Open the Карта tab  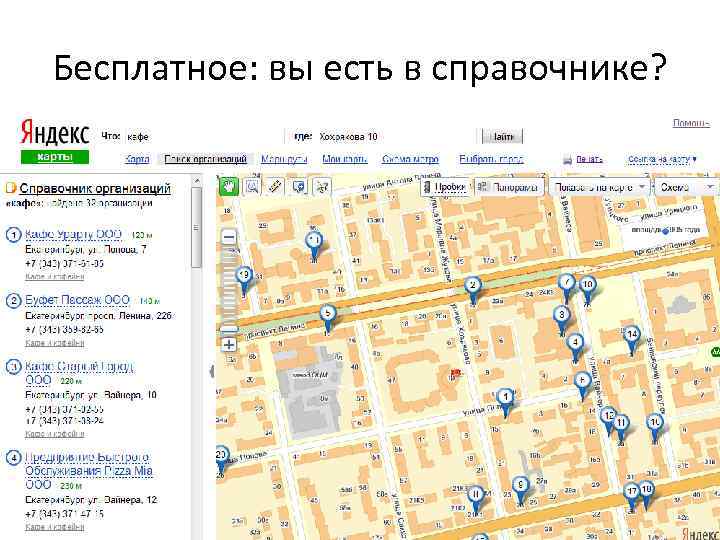click(x=137, y=159)
